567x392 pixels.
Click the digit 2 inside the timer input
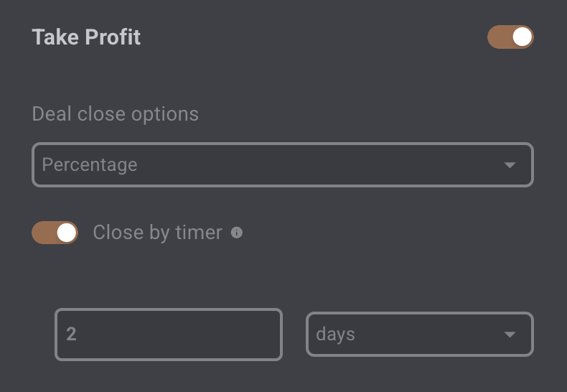[x=71, y=334]
